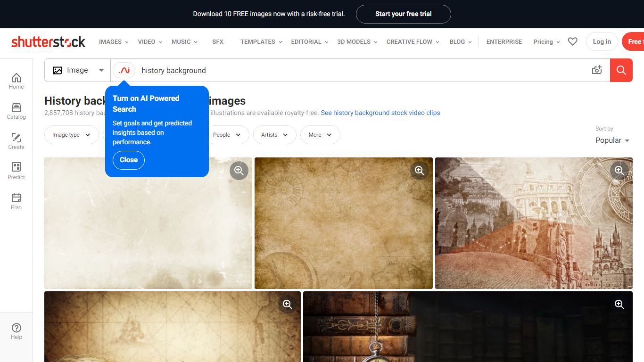Image resolution: width=644 pixels, height=362 pixels.
Task: Click the red Free button
Action: click(633, 41)
